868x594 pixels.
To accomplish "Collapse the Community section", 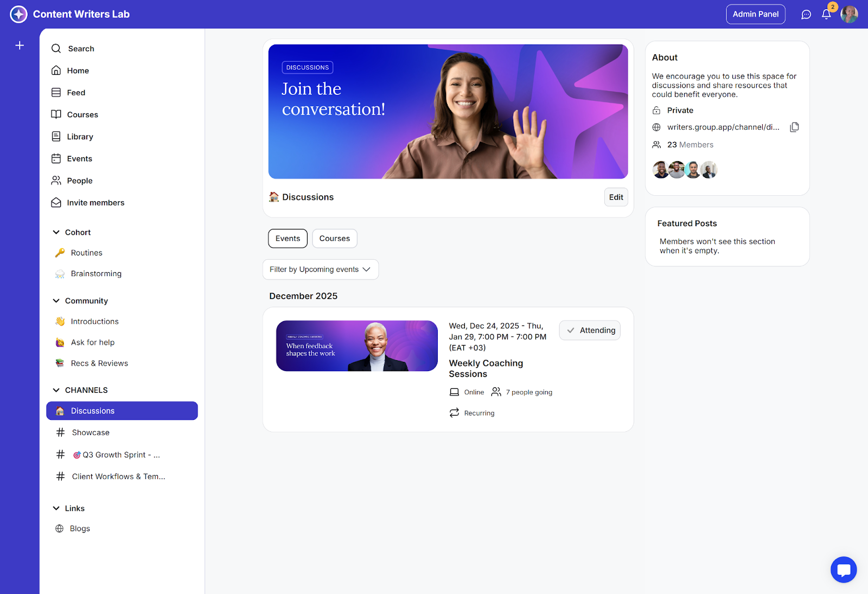I will 56,301.
